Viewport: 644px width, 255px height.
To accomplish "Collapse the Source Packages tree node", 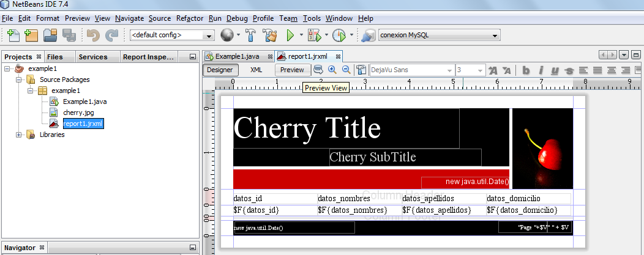I will [18, 79].
